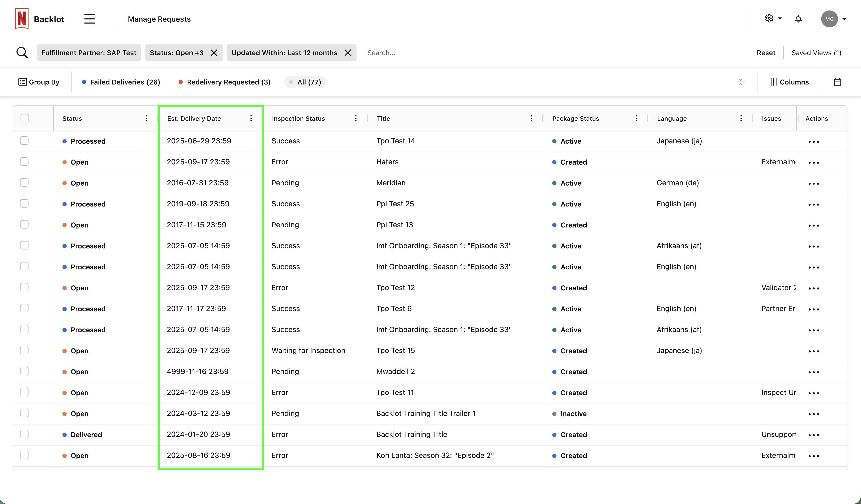The width and height of the screenshot is (861, 504).
Task: Select the Redelivery Requested (3) tab
Action: [x=225, y=82]
